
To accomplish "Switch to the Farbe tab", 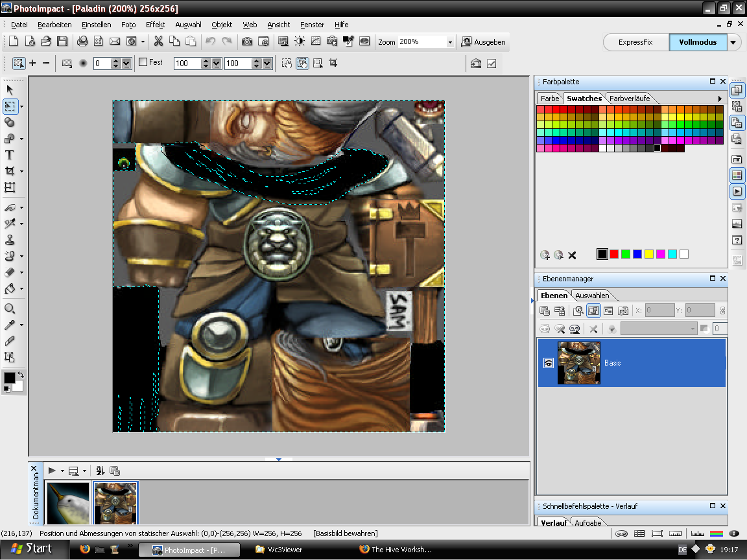I will (x=550, y=99).
